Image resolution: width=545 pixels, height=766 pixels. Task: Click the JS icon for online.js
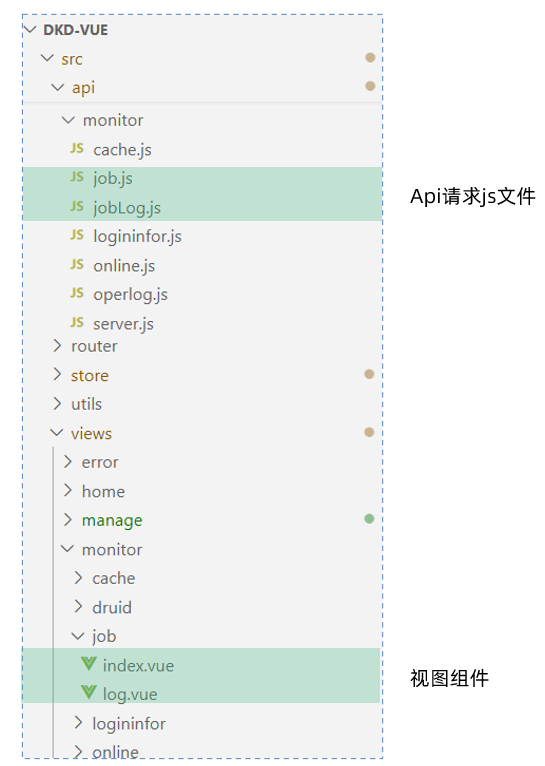pos(77,265)
